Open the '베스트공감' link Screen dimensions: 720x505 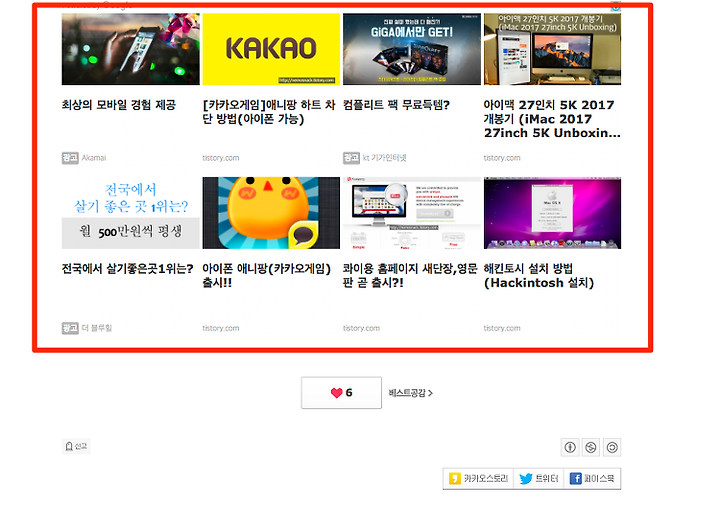pos(411,393)
